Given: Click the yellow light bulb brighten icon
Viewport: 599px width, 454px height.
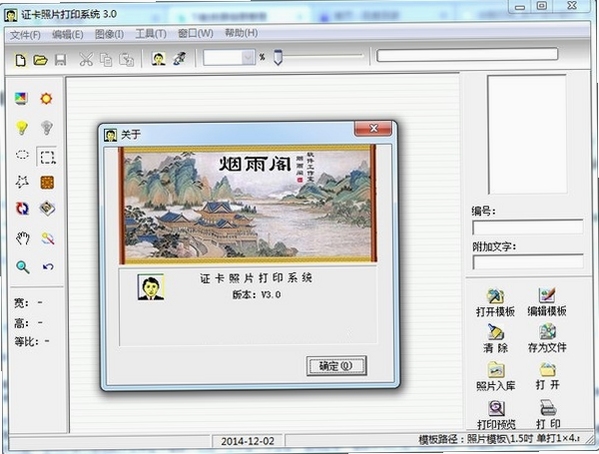Looking at the screenshot, I should [x=22, y=127].
